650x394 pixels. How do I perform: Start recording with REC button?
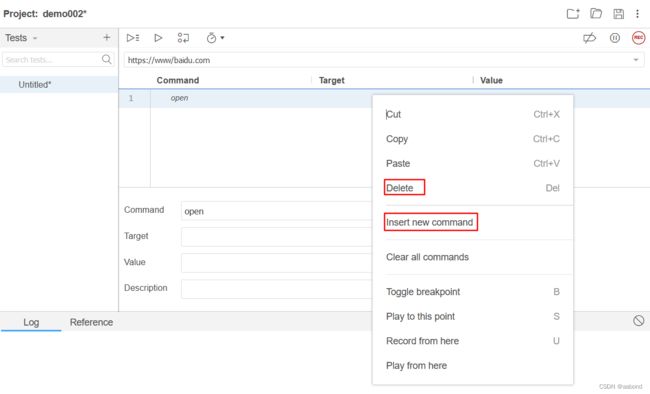pos(638,38)
